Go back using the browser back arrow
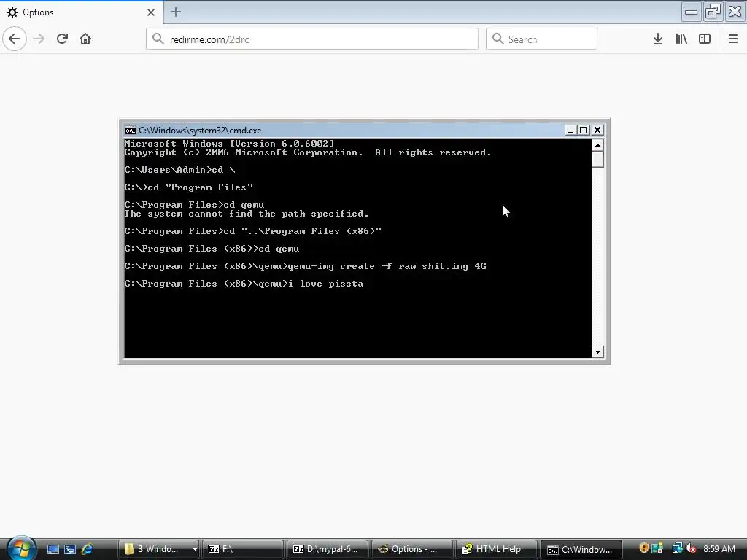The image size is (747, 560). coord(15,39)
